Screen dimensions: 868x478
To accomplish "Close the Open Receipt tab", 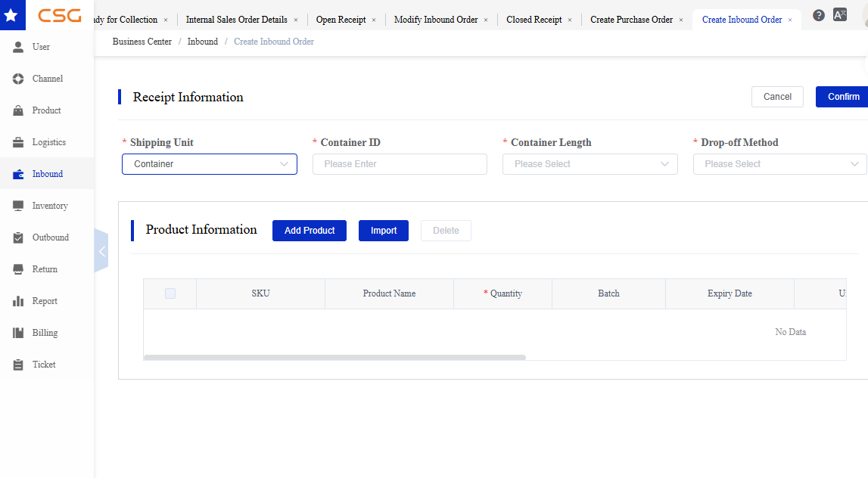I will coord(374,20).
